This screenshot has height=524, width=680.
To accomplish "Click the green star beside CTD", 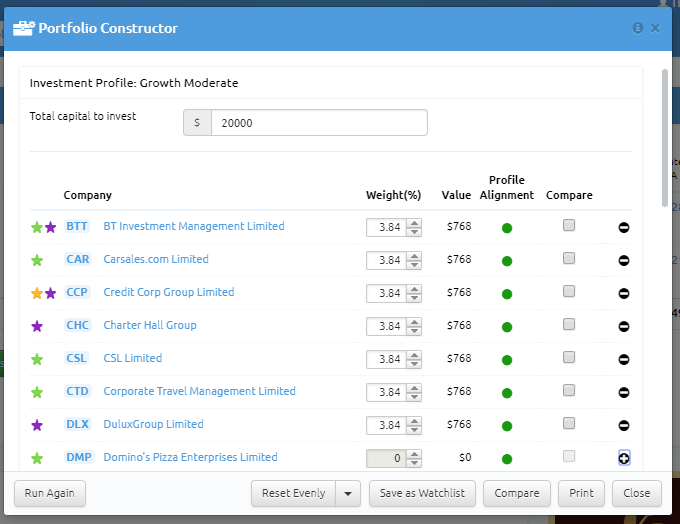I will click(x=37, y=392).
